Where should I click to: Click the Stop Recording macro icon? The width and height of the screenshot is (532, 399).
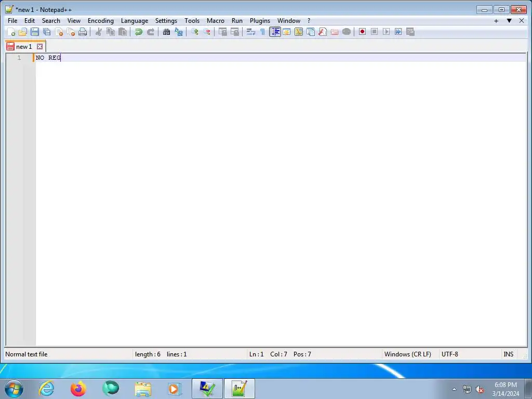[x=374, y=32]
